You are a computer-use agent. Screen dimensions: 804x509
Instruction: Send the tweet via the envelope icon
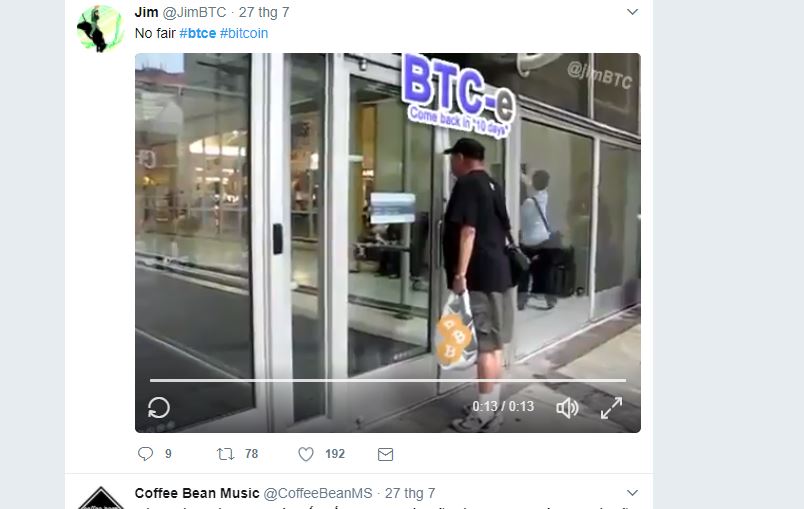coord(386,454)
